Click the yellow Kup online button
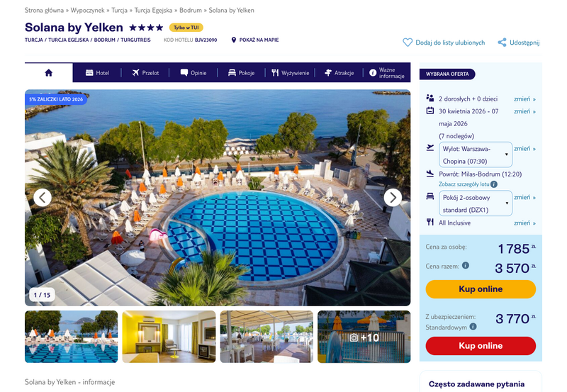Image resolution: width=567 pixels, height=392 pixels. (481, 289)
